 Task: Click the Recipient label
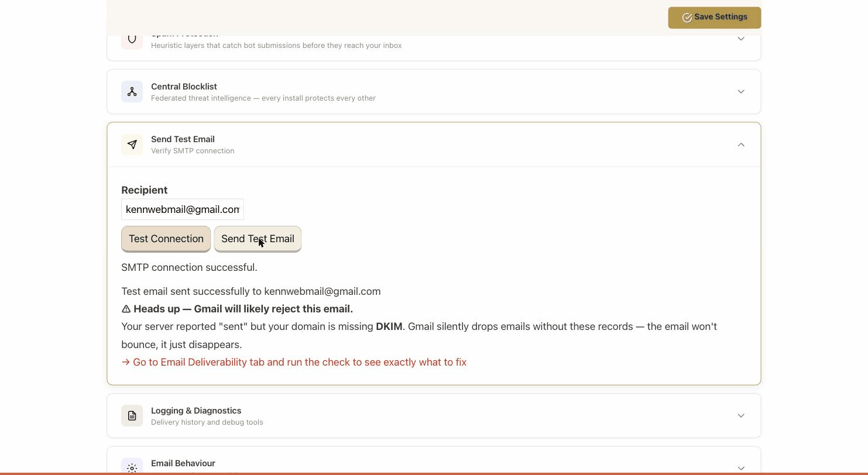point(144,190)
